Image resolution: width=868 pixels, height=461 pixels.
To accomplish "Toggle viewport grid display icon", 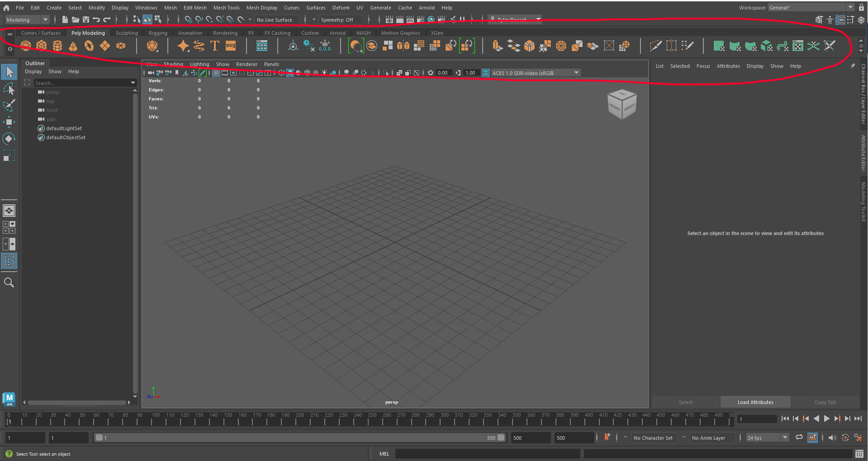I will point(216,73).
